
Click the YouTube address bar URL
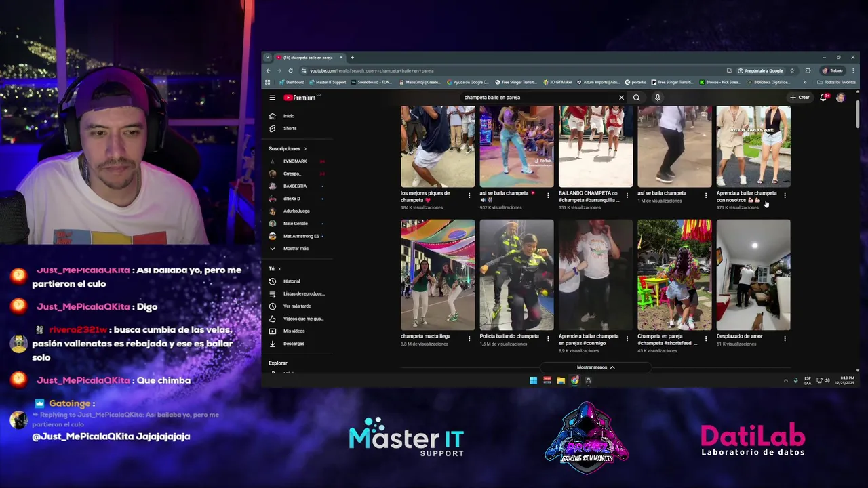click(372, 70)
